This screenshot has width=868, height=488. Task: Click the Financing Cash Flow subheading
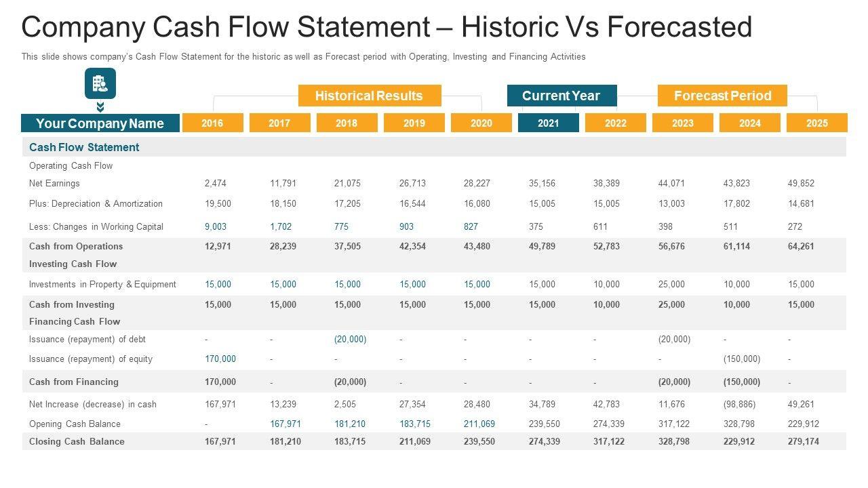click(75, 321)
